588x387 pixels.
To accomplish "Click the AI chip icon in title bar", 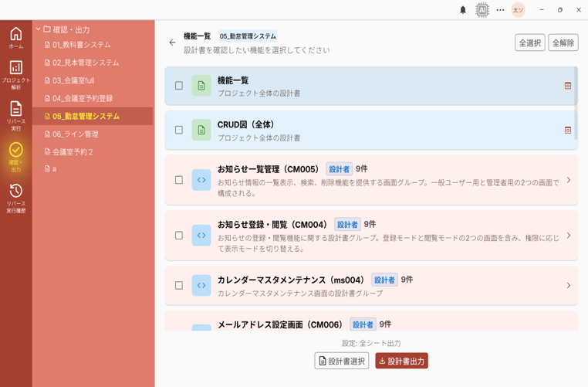I will click(x=482, y=10).
